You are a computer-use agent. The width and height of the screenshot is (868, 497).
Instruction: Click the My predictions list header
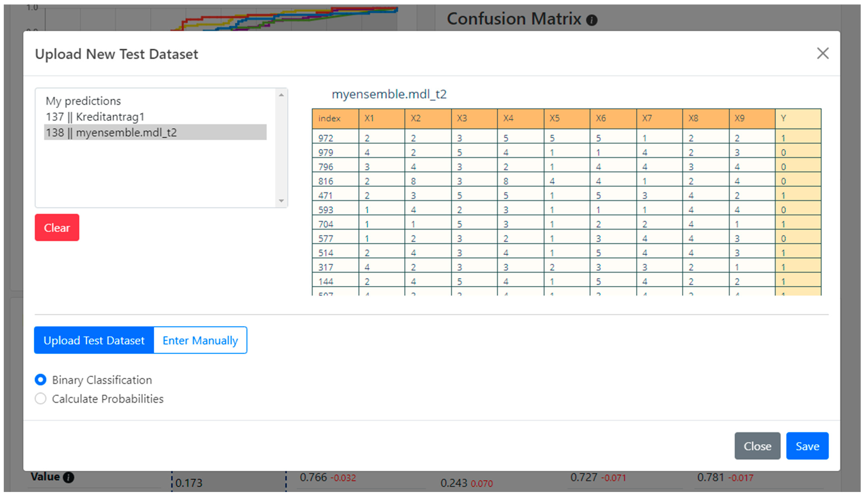(x=83, y=101)
